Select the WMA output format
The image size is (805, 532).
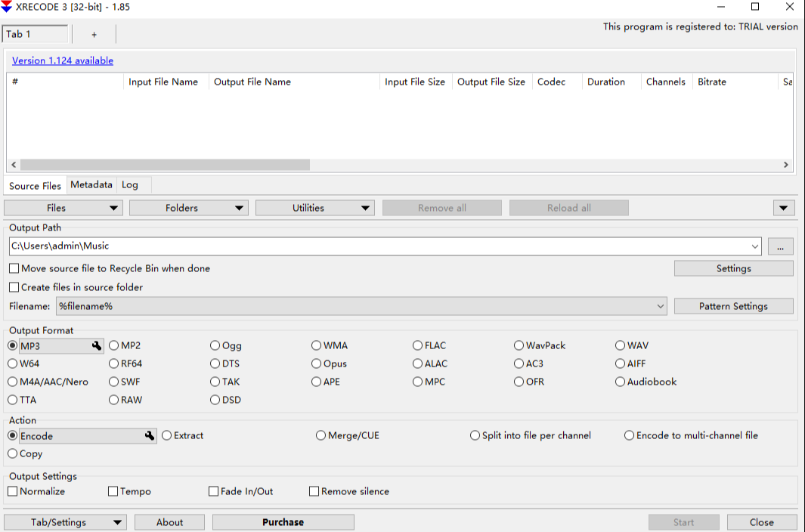tap(330, 345)
